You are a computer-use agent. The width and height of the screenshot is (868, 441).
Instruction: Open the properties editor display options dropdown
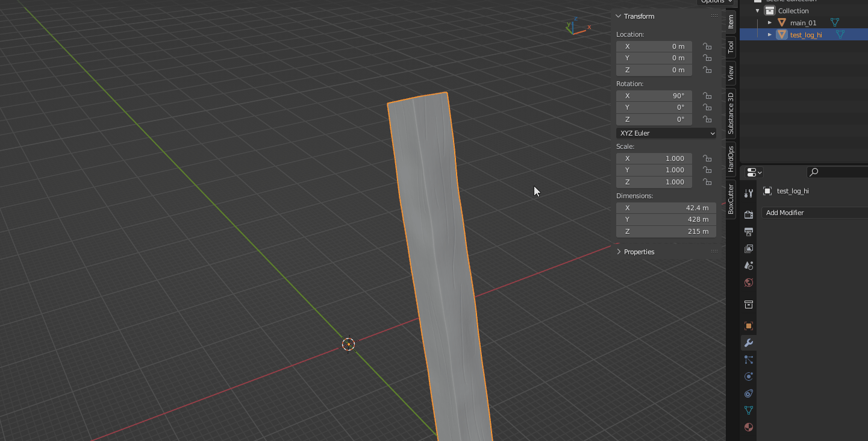click(754, 172)
